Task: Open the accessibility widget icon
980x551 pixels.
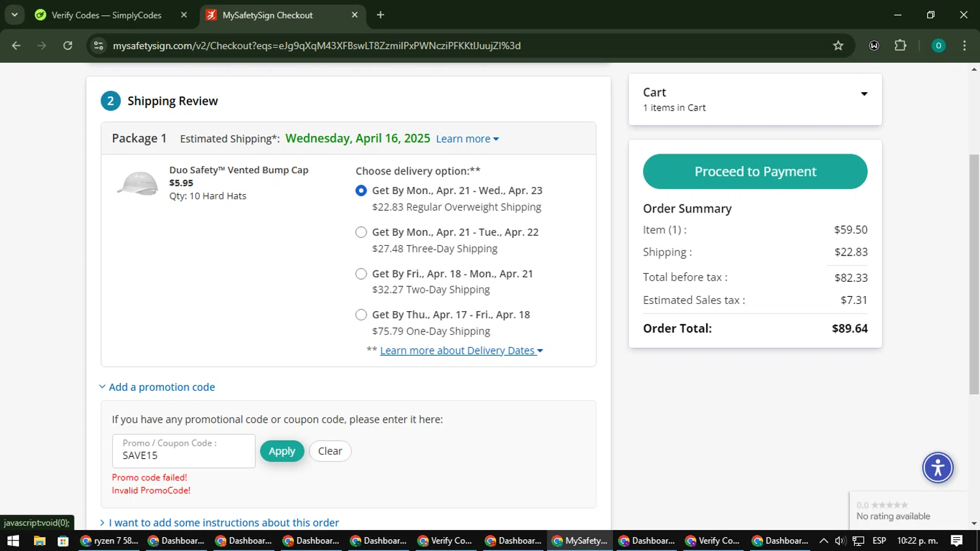Action: pyautogui.click(x=938, y=467)
